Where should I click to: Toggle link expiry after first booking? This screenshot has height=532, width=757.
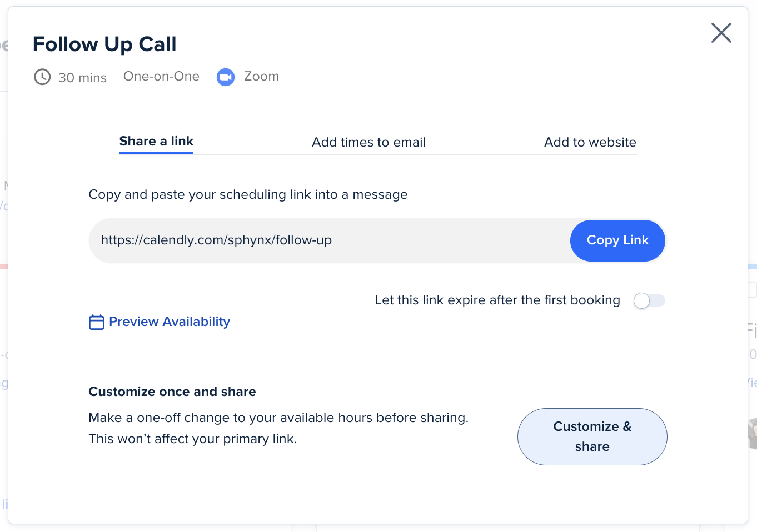coord(649,300)
